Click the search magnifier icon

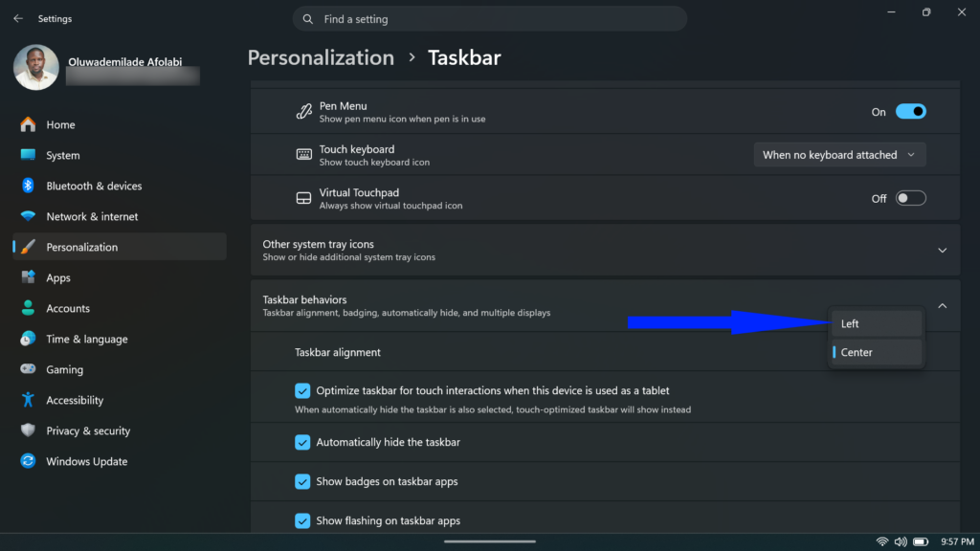(307, 19)
